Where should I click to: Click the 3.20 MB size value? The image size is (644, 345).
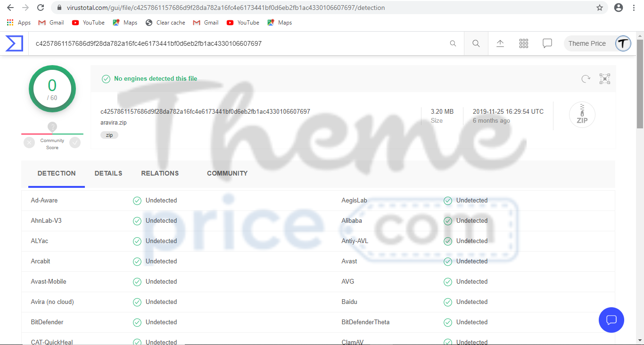coord(442,112)
